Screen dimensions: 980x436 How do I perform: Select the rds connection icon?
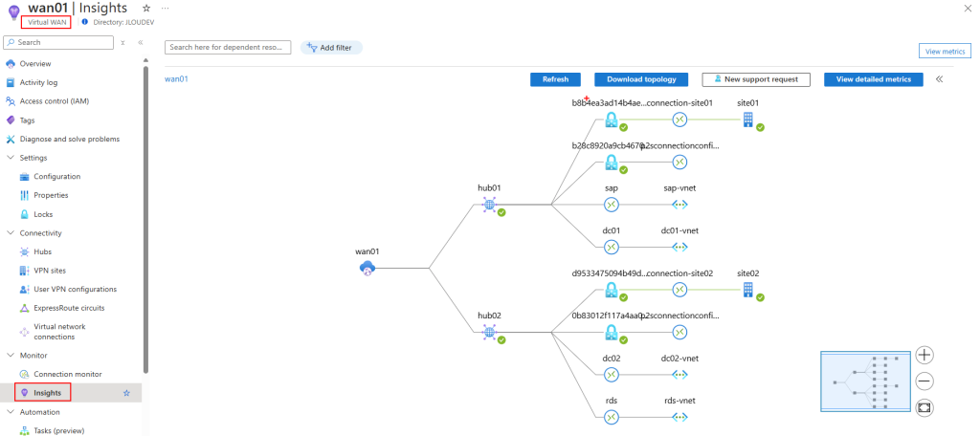(x=612, y=417)
